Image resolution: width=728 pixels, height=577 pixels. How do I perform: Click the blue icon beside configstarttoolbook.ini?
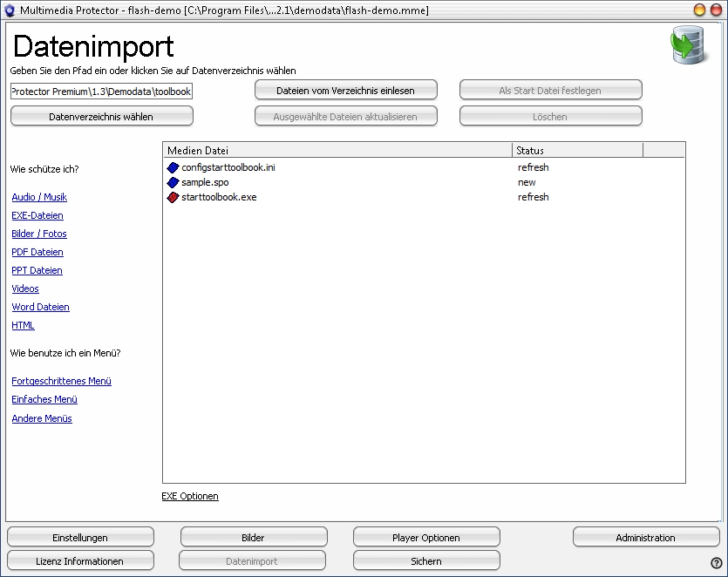coord(172,167)
